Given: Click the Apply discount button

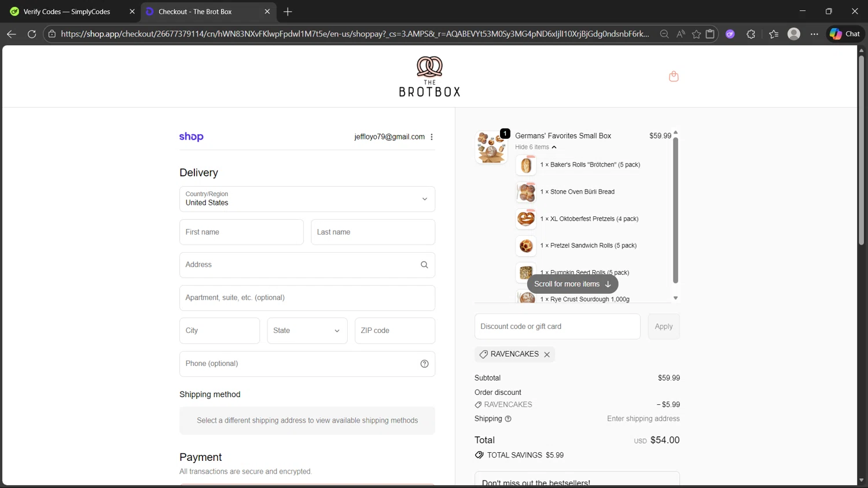Looking at the screenshot, I should [664, 327].
